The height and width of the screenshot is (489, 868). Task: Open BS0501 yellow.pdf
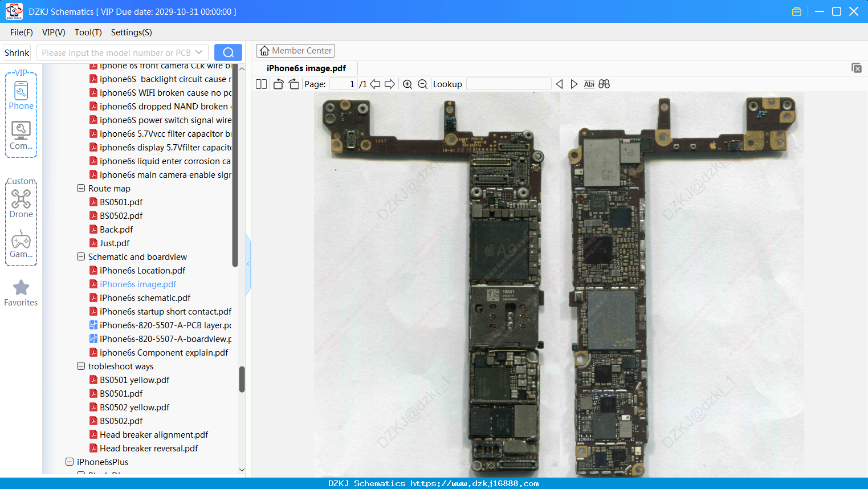pyautogui.click(x=129, y=380)
